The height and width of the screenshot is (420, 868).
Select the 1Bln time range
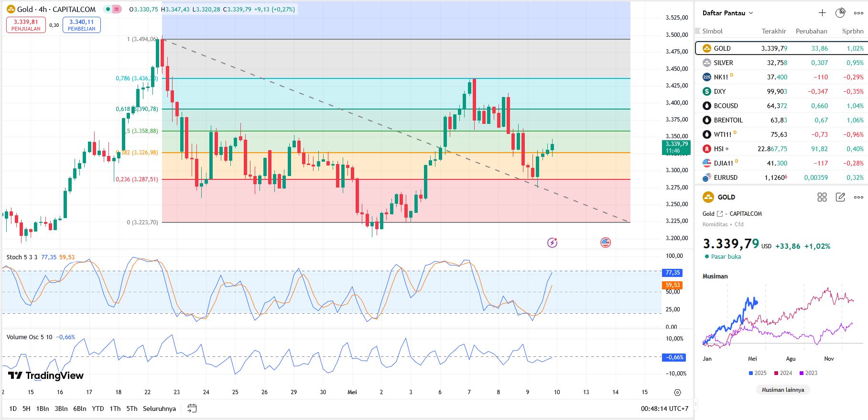point(43,409)
